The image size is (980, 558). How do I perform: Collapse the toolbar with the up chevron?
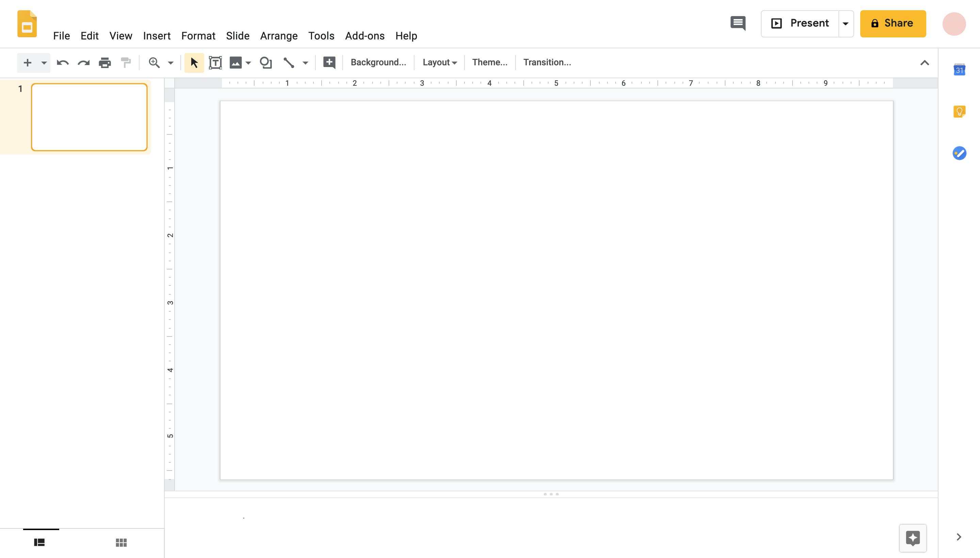click(925, 63)
